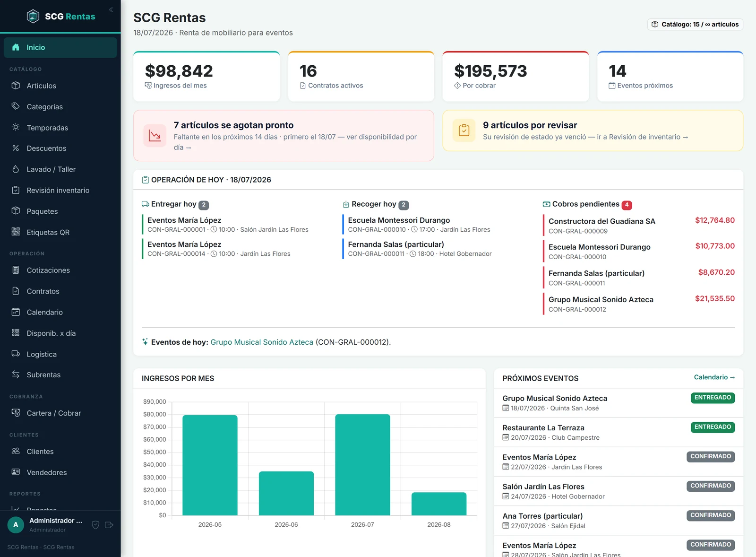756x557 pixels.
Task: Click the Cotizaciones calculator icon
Action: pos(16,270)
